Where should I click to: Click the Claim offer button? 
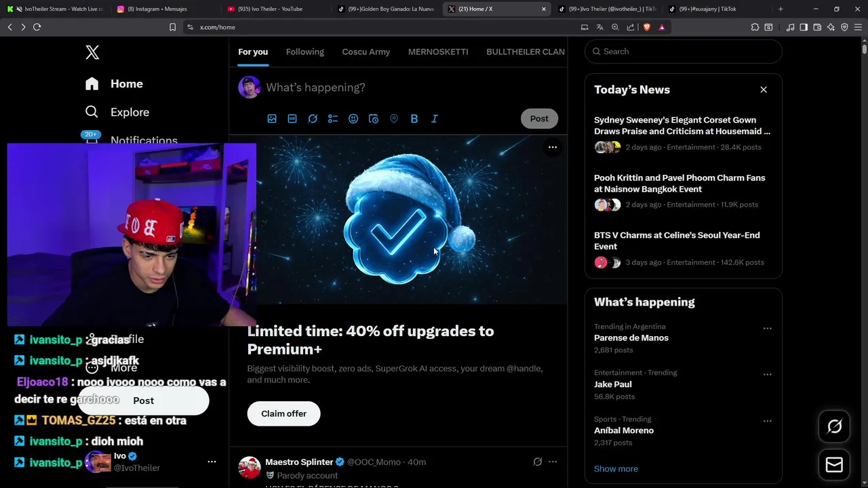283,413
